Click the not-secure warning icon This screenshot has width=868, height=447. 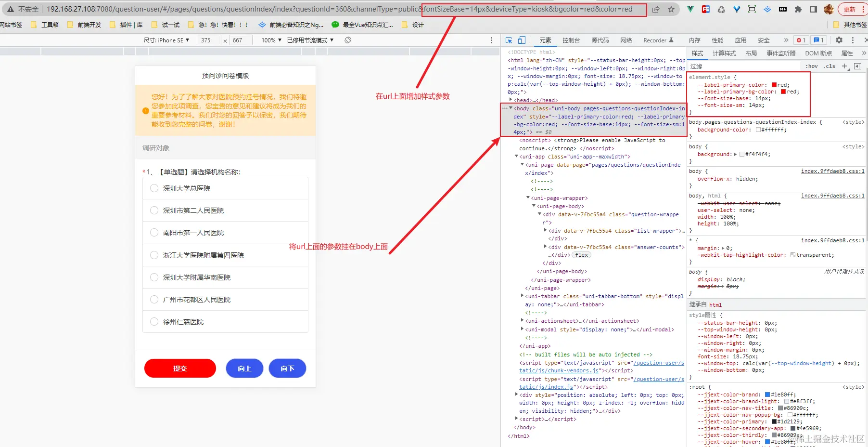coord(10,9)
